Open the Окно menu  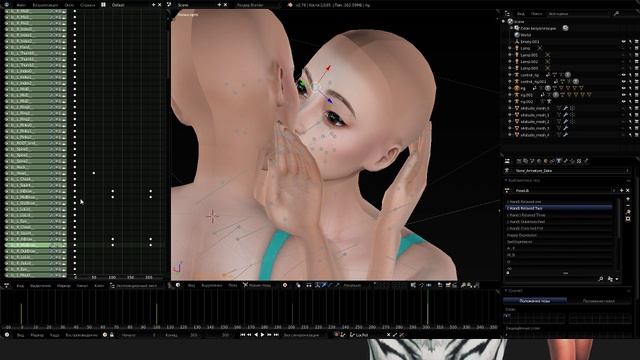(69, 5)
